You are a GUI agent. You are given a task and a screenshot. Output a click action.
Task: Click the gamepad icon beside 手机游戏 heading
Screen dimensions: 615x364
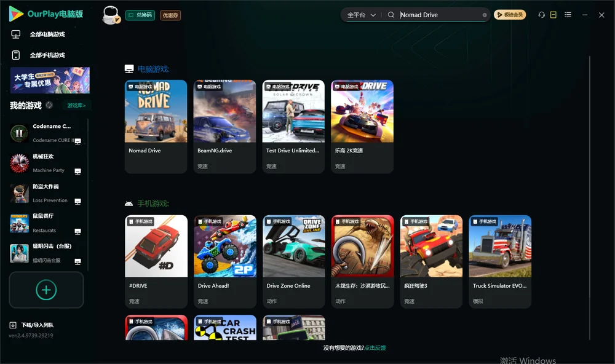pyautogui.click(x=129, y=204)
